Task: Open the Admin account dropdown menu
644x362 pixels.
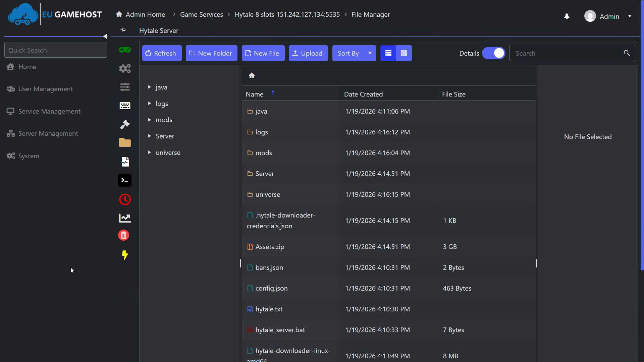Action: pyautogui.click(x=608, y=16)
